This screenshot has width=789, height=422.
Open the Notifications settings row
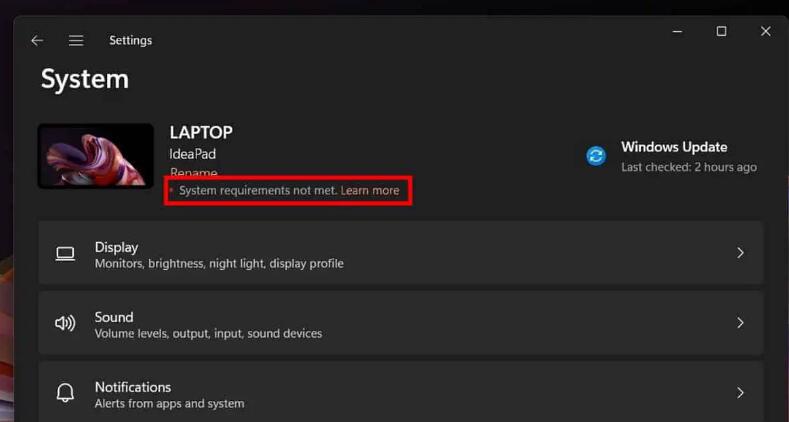(x=400, y=393)
